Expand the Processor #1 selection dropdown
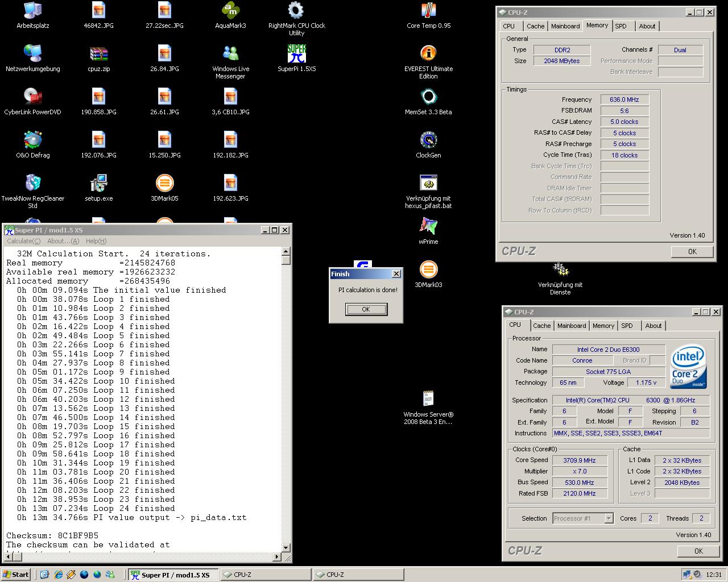The width and height of the screenshot is (728, 582). coord(609,518)
